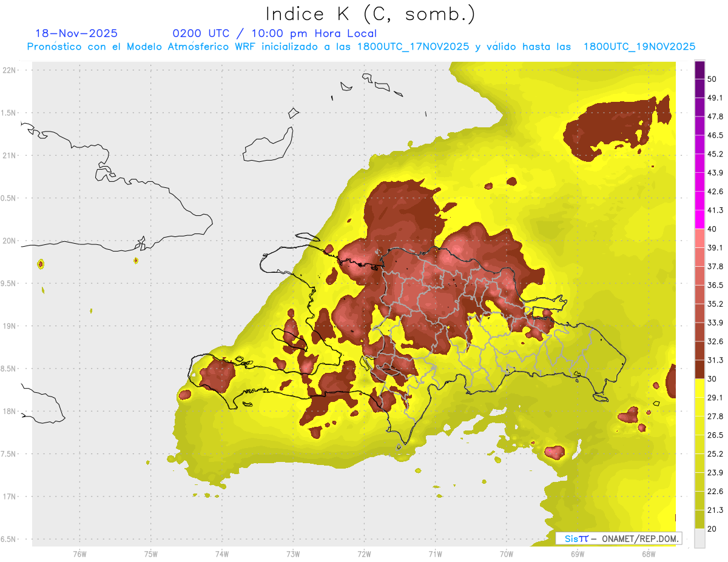Click the '29.1' colorbar value
728x562 pixels.
[715, 398]
